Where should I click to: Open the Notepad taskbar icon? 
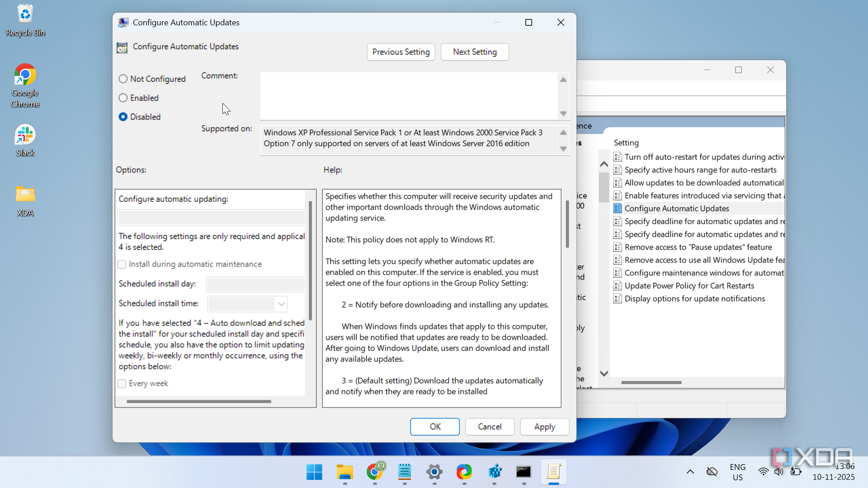405,472
